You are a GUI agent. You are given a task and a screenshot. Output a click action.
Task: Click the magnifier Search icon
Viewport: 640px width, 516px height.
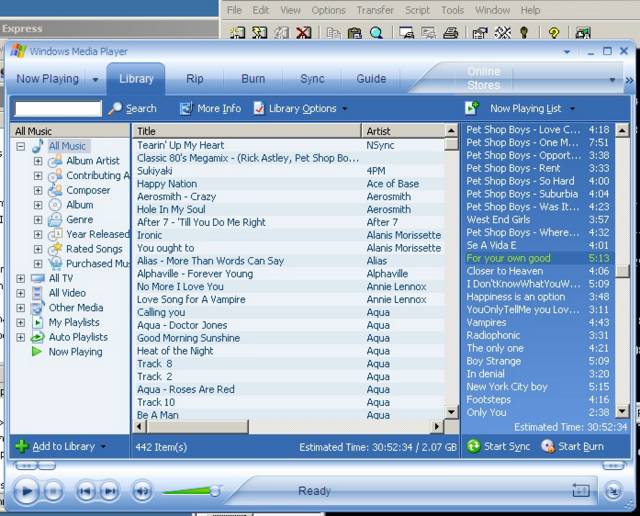115,109
